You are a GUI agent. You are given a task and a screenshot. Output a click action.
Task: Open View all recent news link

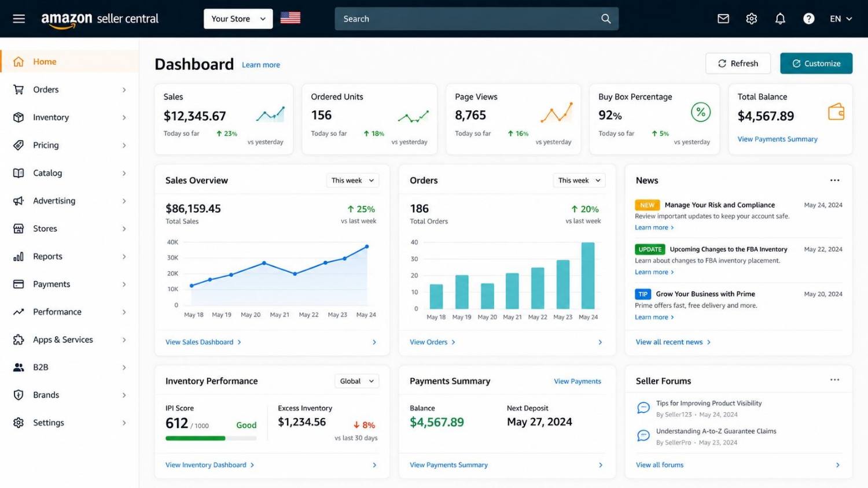point(673,342)
